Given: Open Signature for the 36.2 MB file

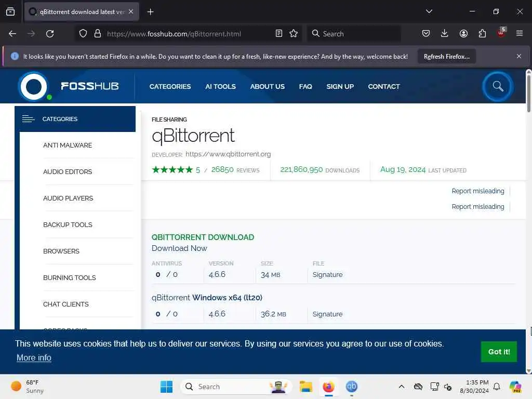Looking at the screenshot, I should click(327, 314).
